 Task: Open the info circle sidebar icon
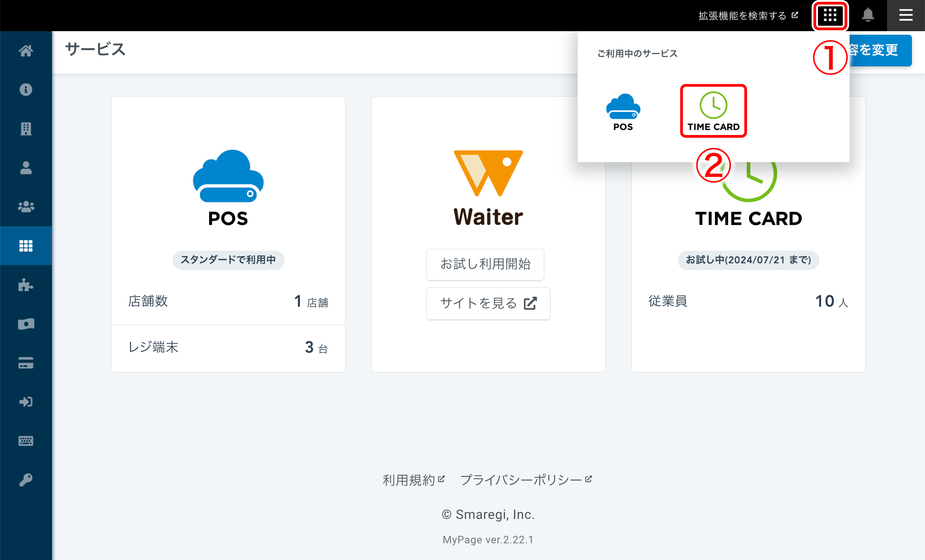coord(26,89)
